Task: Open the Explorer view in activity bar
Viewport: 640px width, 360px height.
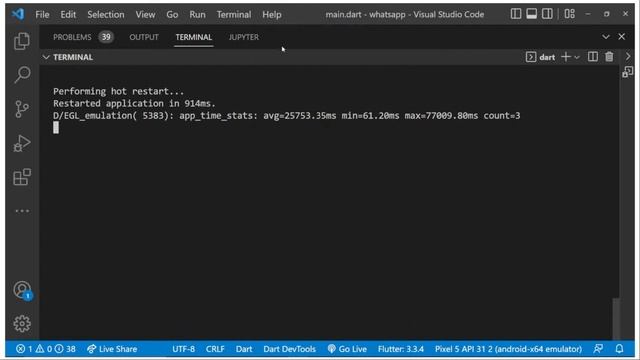Action: tap(22, 41)
